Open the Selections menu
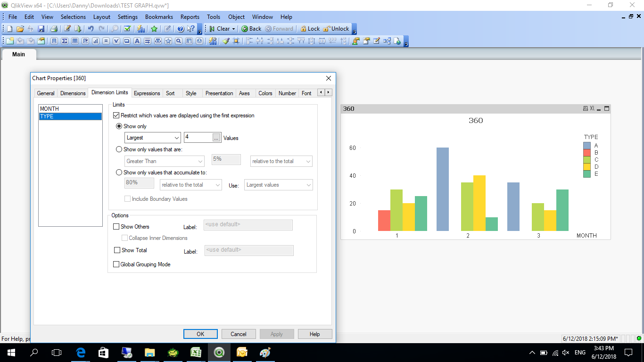The height and width of the screenshot is (362, 644). [x=73, y=16]
